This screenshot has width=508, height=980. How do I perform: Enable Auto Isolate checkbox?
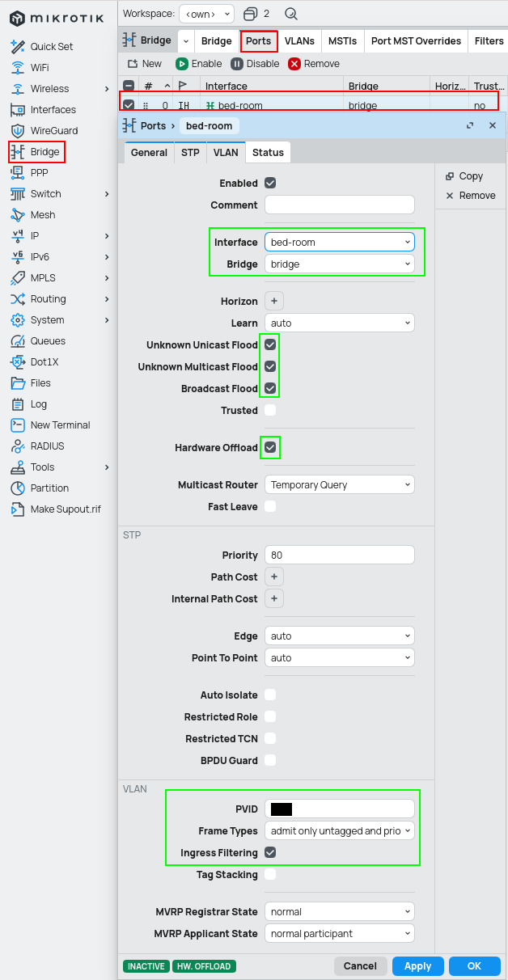click(270, 695)
